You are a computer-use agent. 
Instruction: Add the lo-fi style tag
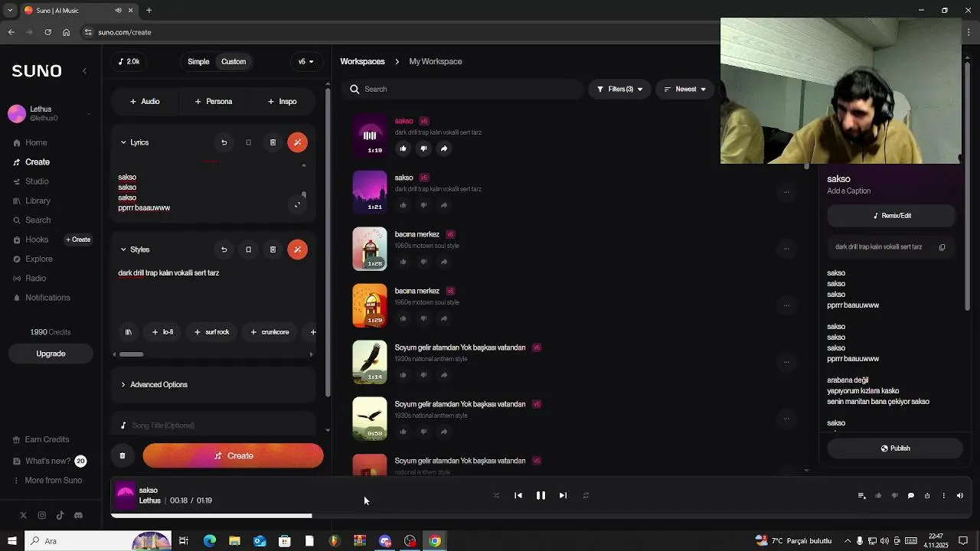pos(163,332)
